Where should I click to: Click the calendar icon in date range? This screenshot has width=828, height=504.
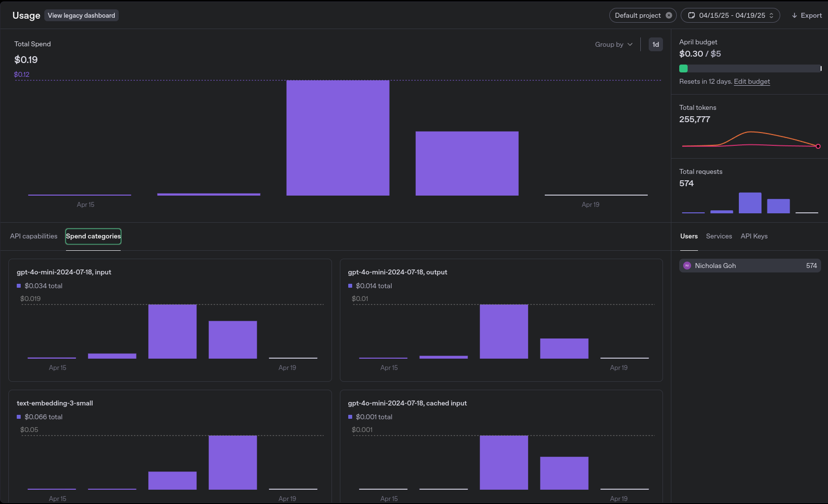[691, 15]
